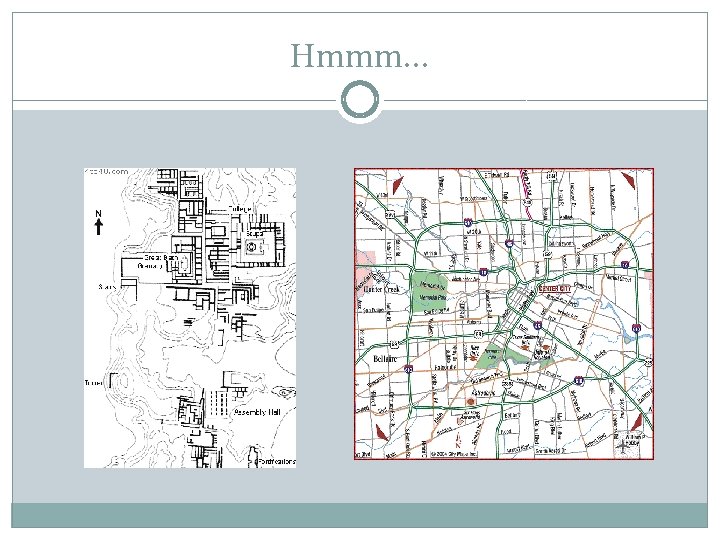Click the green Memorial Park area
720x540 pixels.
click(x=429, y=292)
